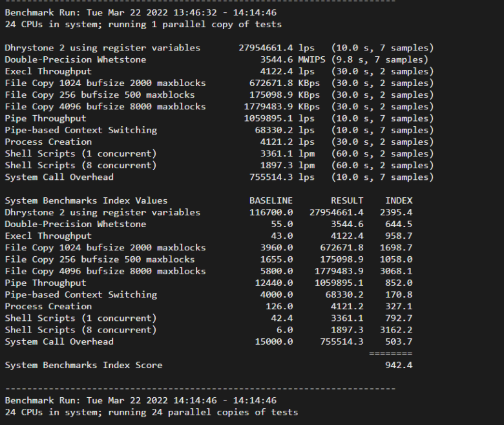Viewport: 504px width, 425px height.
Task: Click the 'System Benchmarks Index Values' heading
Action: 86,201
